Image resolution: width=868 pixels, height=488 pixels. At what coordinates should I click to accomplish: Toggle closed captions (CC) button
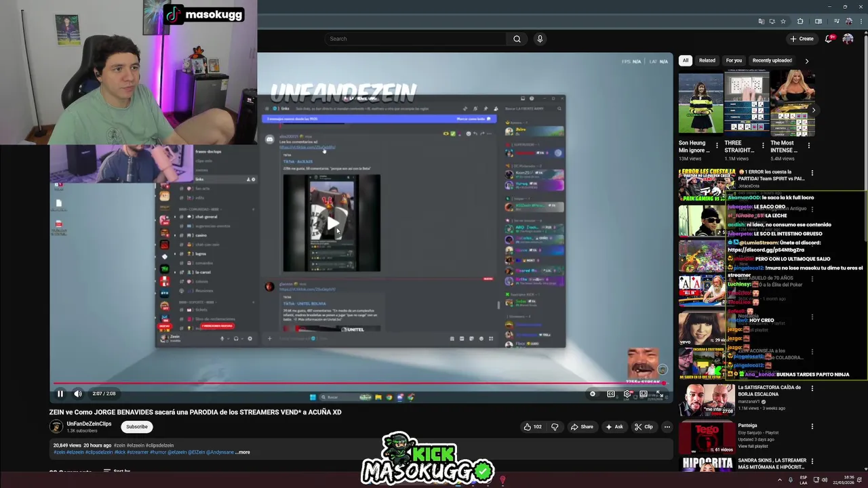[611, 394]
